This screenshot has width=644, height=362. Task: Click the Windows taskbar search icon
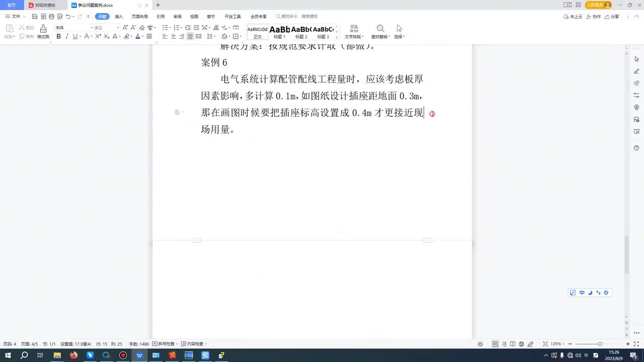24,355
